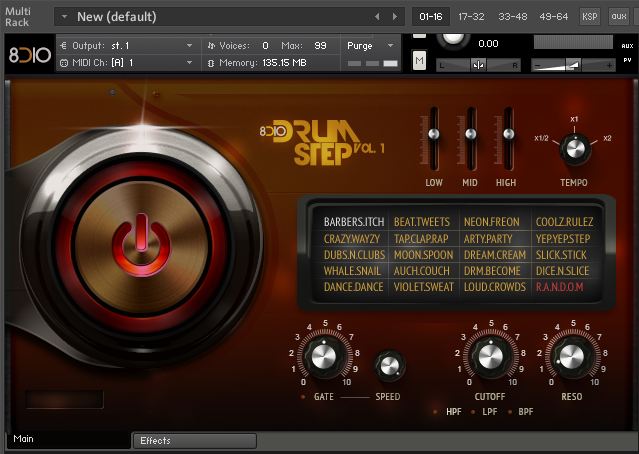This screenshot has height=454, width=639.
Task: Go to previous preset with left arrow
Action: tap(377, 16)
